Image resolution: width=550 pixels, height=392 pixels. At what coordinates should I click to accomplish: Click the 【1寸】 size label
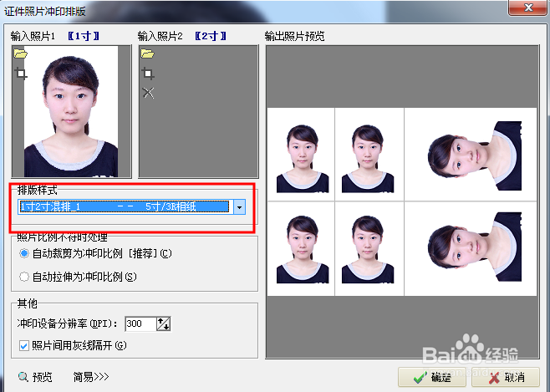click(x=84, y=36)
